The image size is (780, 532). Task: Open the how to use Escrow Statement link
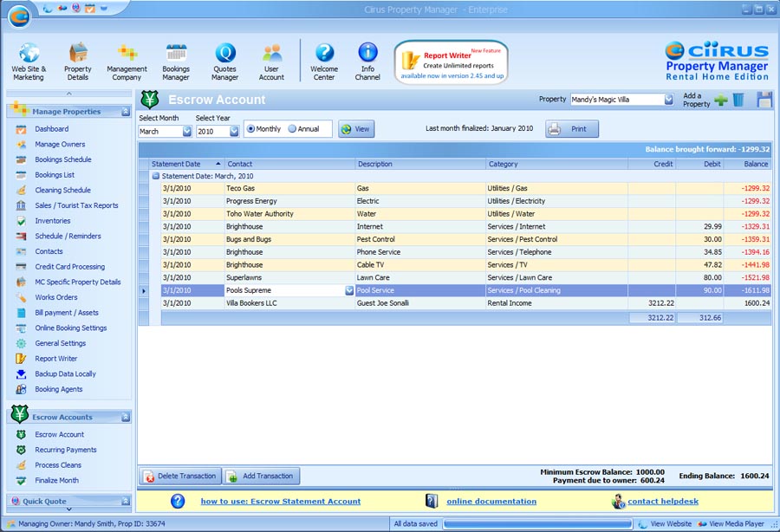tap(281, 502)
